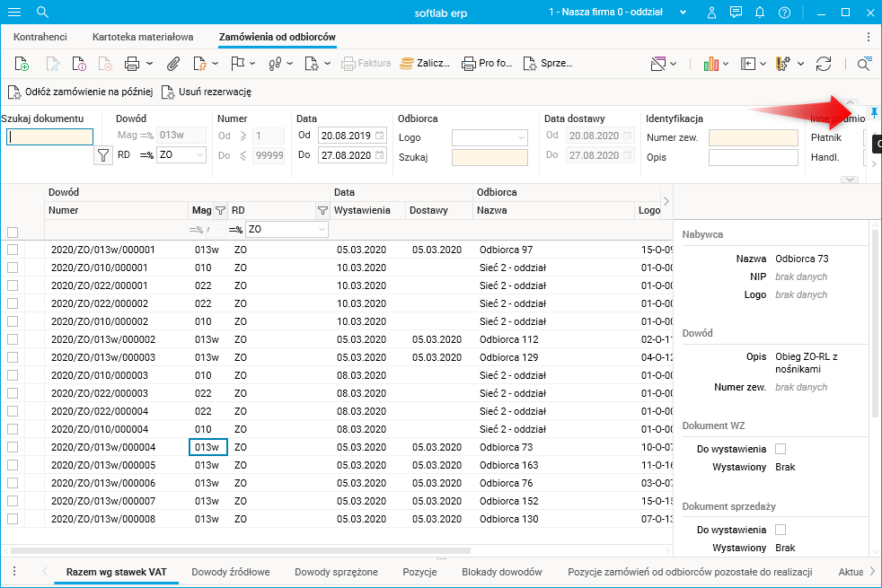Switch to Kartoteka materiałowa tab
Image resolution: width=882 pixels, height=588 pixels.
pos(143,37)
